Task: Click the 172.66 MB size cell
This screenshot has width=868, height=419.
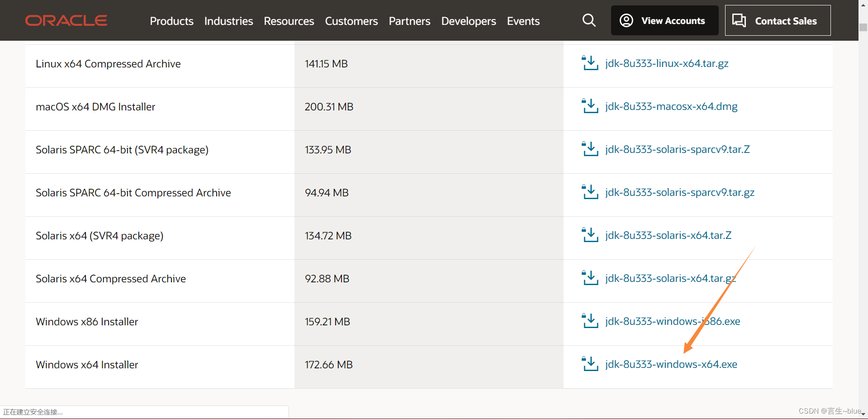Action: click(429, 367)
